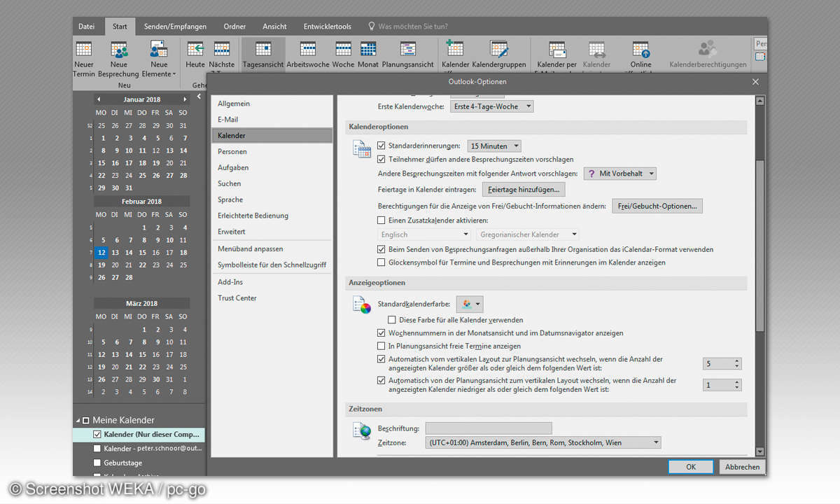Image resolution: width=840 pixels, height=504 pixels.
Task: Open the Englisch language dropdown
Action: click(x=424, y=234)
